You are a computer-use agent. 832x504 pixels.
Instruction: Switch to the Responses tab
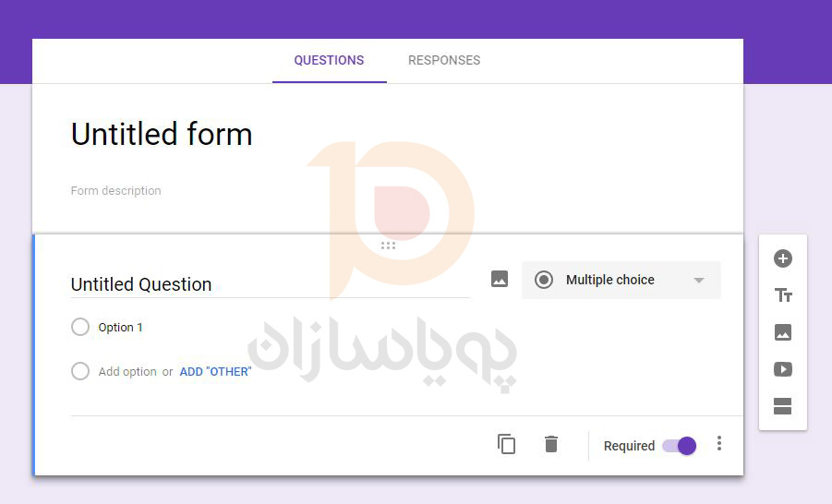coord(444,60)
